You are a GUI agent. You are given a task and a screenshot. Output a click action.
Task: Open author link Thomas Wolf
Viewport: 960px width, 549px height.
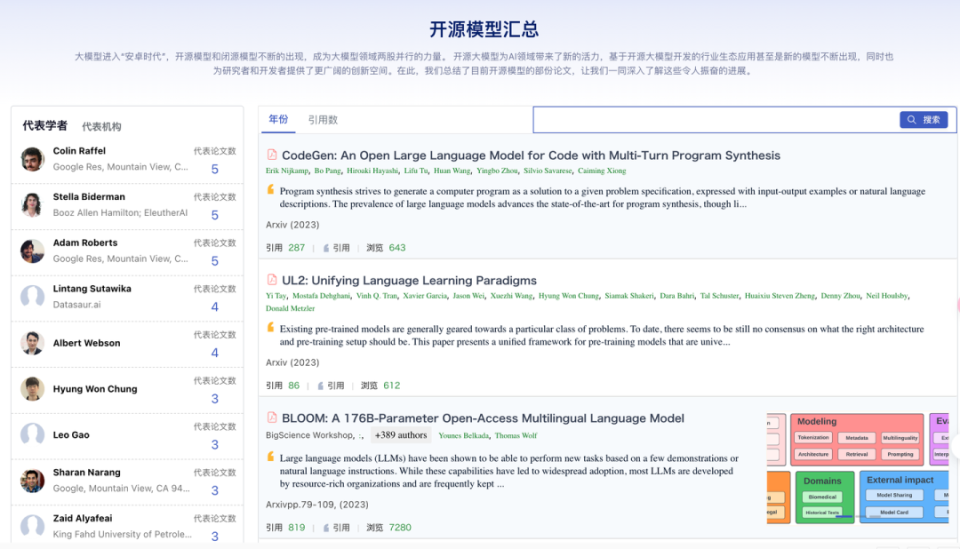pos(516,436)
